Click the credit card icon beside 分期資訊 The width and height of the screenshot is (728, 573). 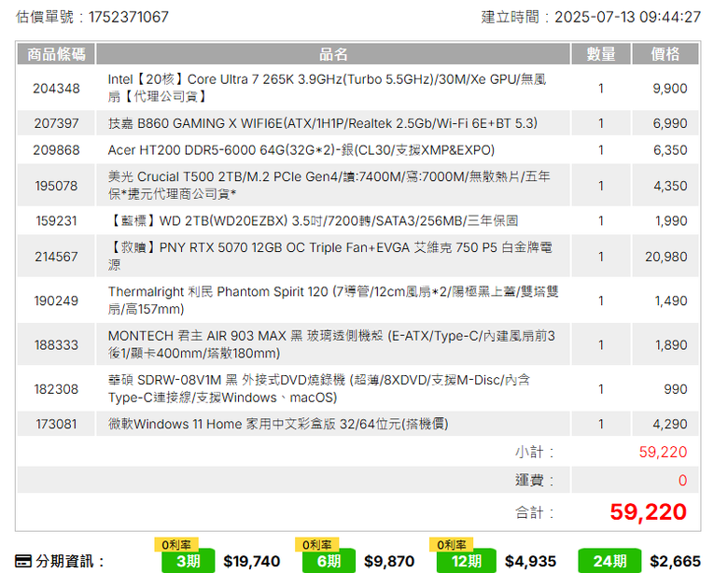(23, 561)
